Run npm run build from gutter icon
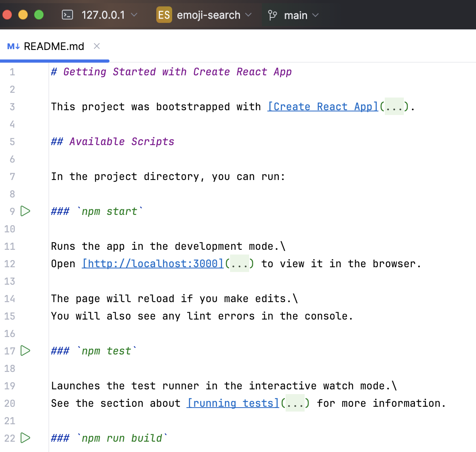476x452 pixels. point(25,438)
